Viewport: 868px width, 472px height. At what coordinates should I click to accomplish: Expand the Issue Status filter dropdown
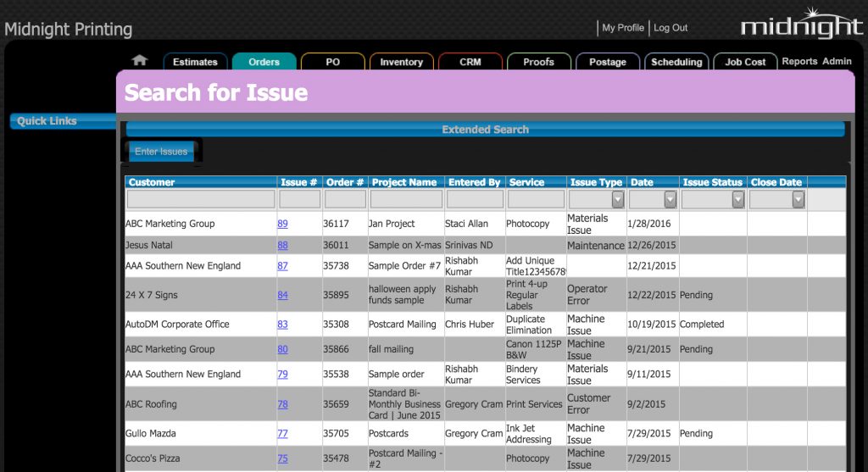click(737, 199)
